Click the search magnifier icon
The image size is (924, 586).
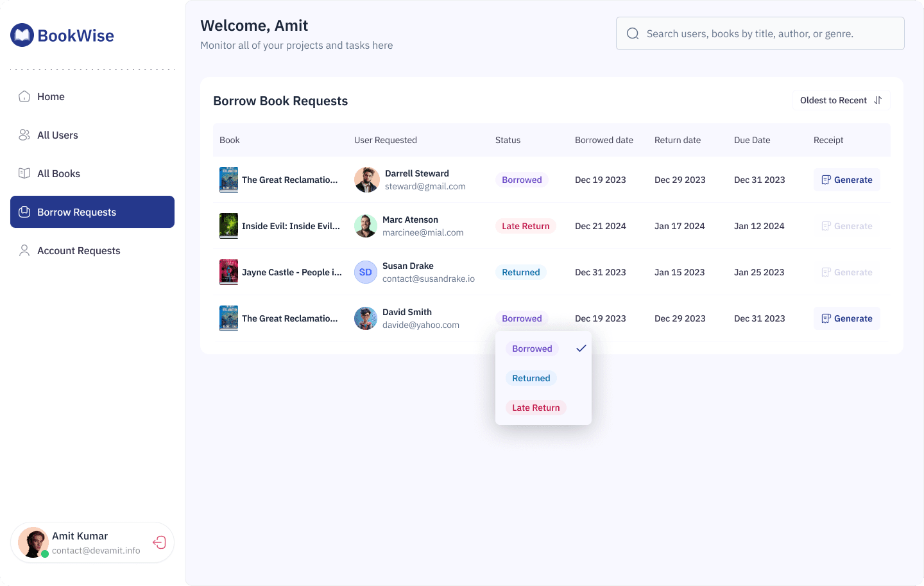pyautogui.click(x=633, y=33)
